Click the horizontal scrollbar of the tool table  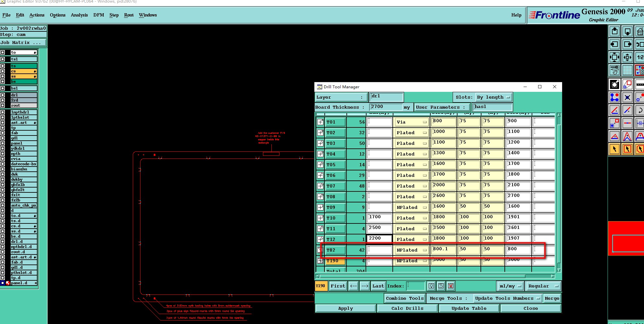tap(435, 276)
